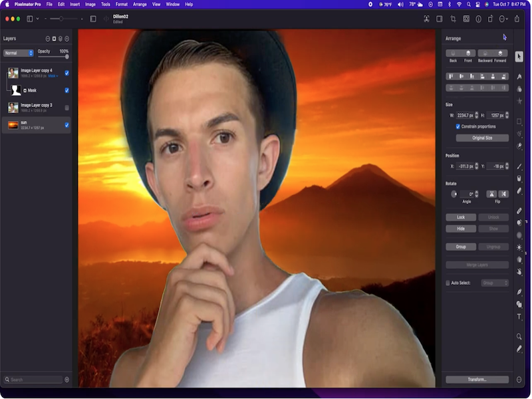Select the Zoom magnifier tool
This screenshot has width=532, height=399.
(519, 336)
